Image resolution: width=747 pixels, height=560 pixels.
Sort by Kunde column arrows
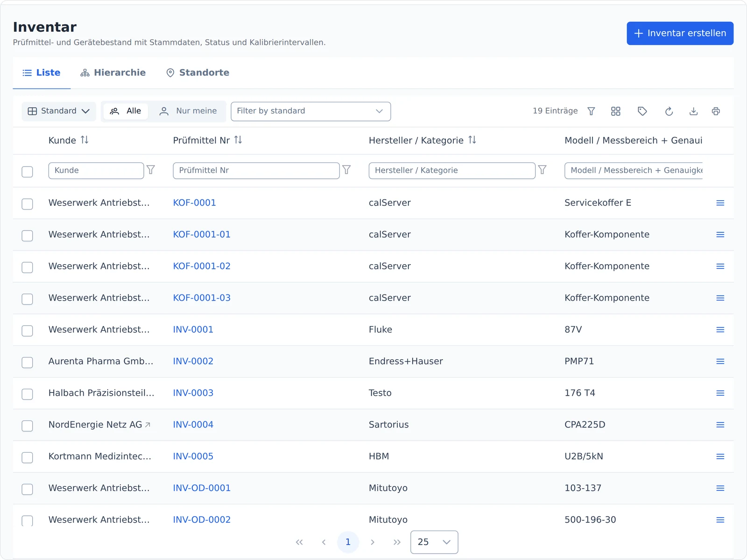tap(85, 140)
